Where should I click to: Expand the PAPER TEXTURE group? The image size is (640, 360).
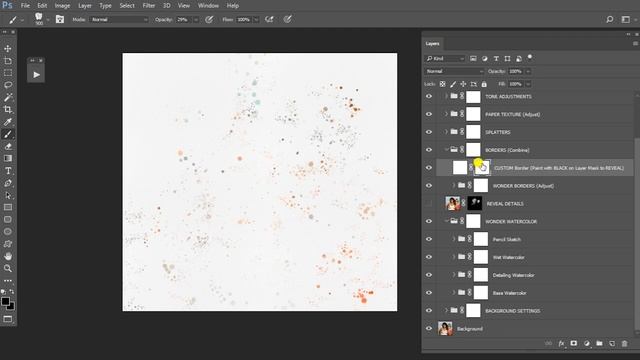point(446,114)
